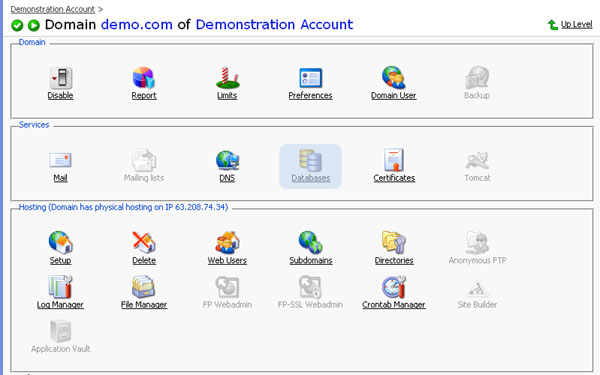The width and height of the screenshot is (600, 375).
Task: Click the Log Manager text link
Action: (x=60, y=305)
